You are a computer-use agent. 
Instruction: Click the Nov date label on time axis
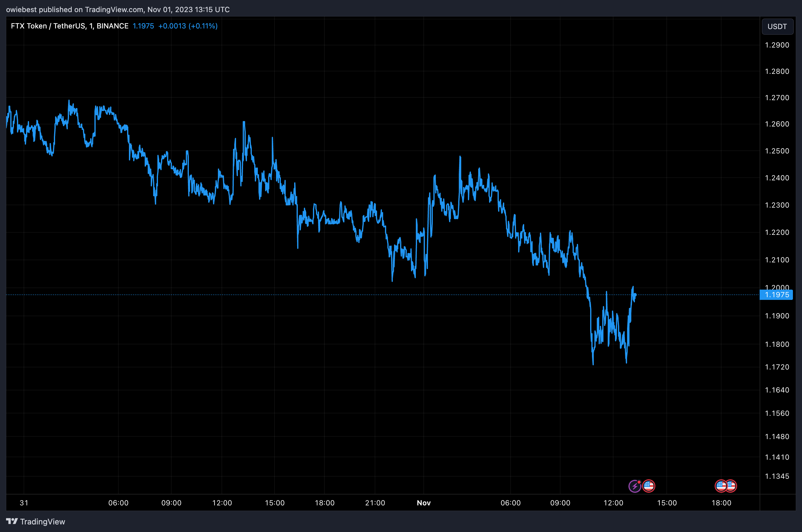(424, 503)
